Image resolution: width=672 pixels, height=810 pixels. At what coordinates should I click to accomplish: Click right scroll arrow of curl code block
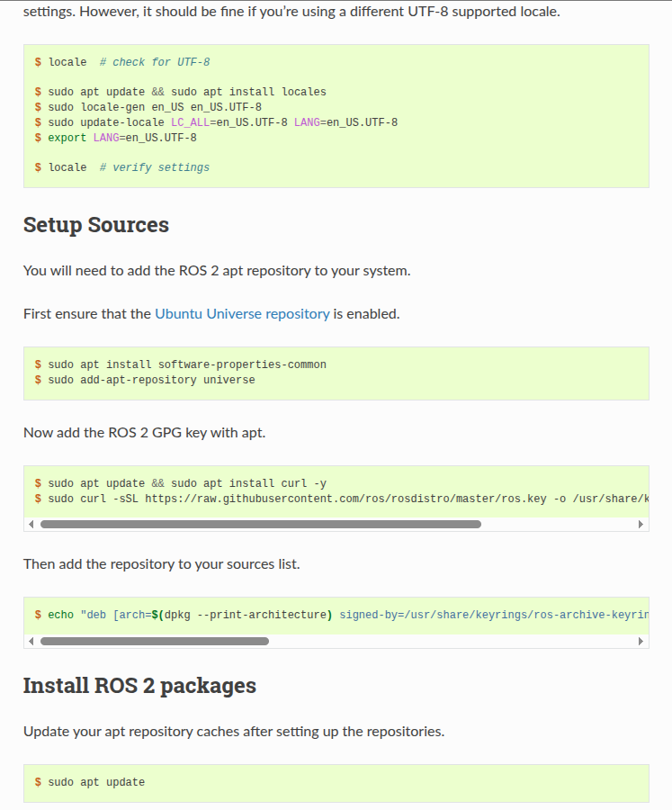pyautogui.click(x=641, y=525)
